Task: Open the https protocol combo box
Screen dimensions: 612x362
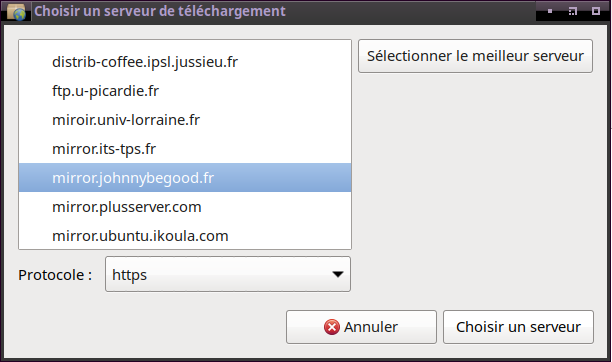Action: [228, 274]
